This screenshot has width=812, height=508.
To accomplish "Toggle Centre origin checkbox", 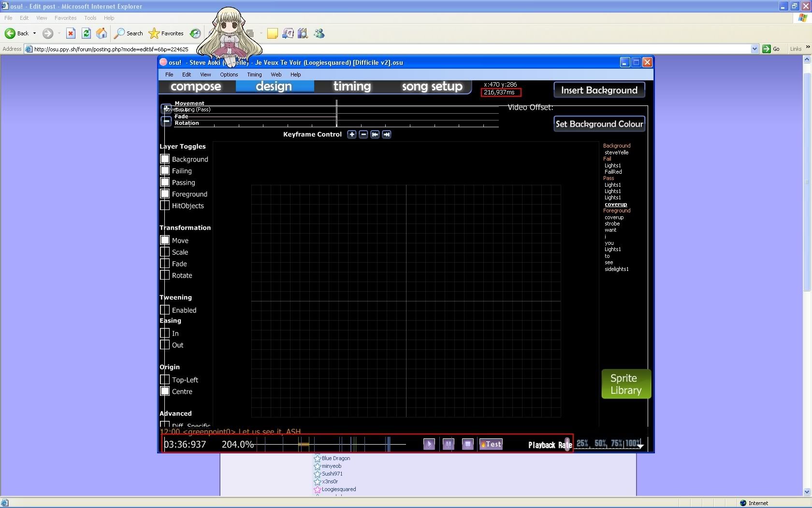I will coord(165,391).
